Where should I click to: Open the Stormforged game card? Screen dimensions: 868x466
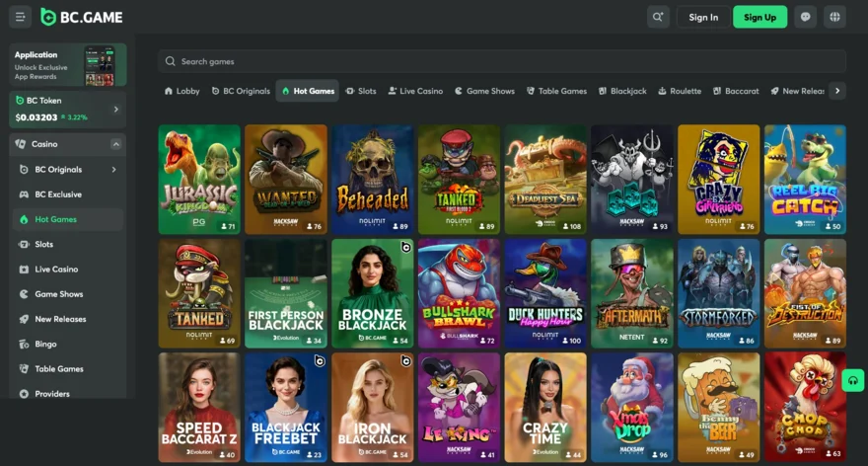click(718, 293)
